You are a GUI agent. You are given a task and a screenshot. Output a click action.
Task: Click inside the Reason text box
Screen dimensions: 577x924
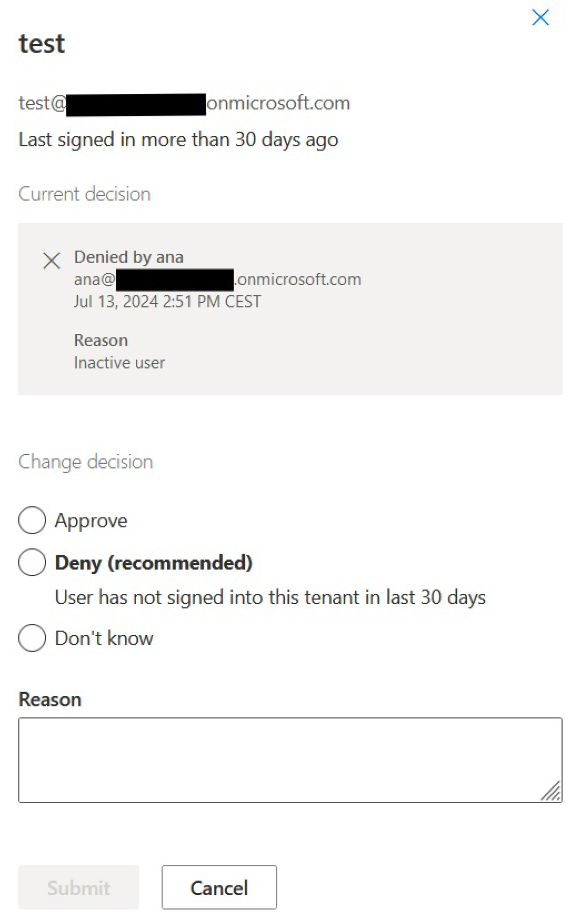coord(289,759)
